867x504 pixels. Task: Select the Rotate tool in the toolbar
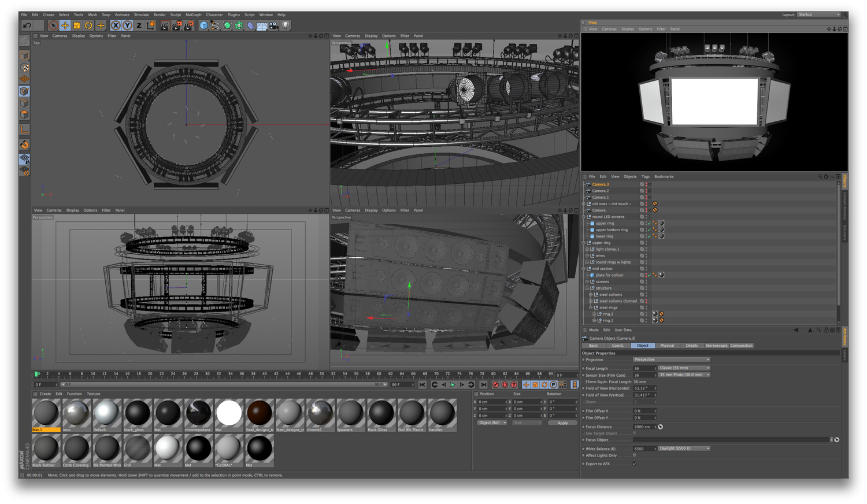click(88, 25)
